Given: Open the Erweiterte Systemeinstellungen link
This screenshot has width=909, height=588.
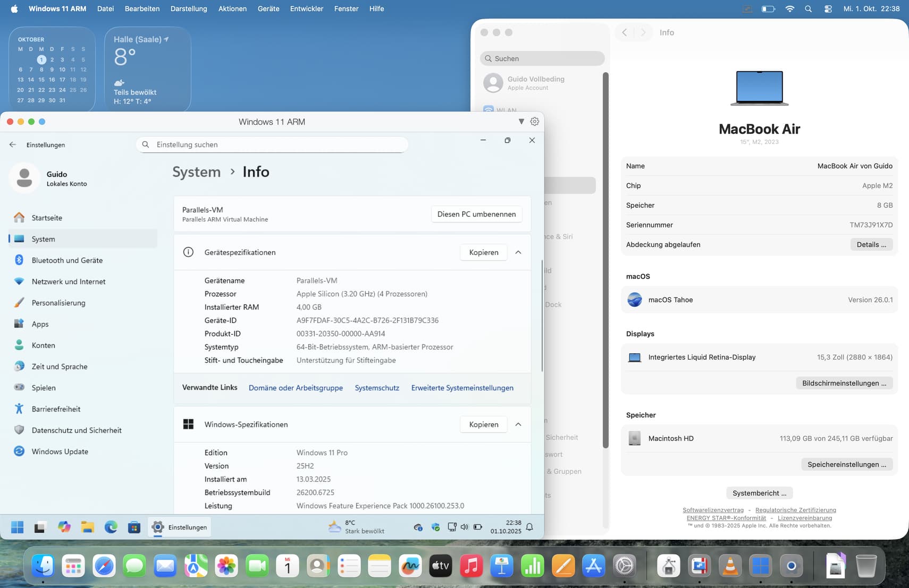Looking at the screenshot, I should (462, 388).
